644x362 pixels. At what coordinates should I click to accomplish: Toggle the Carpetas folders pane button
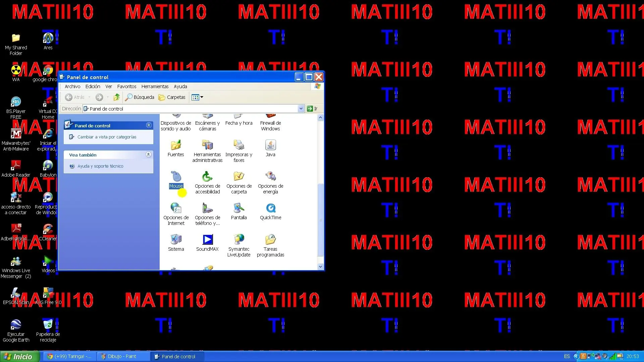tap(172, 97)
